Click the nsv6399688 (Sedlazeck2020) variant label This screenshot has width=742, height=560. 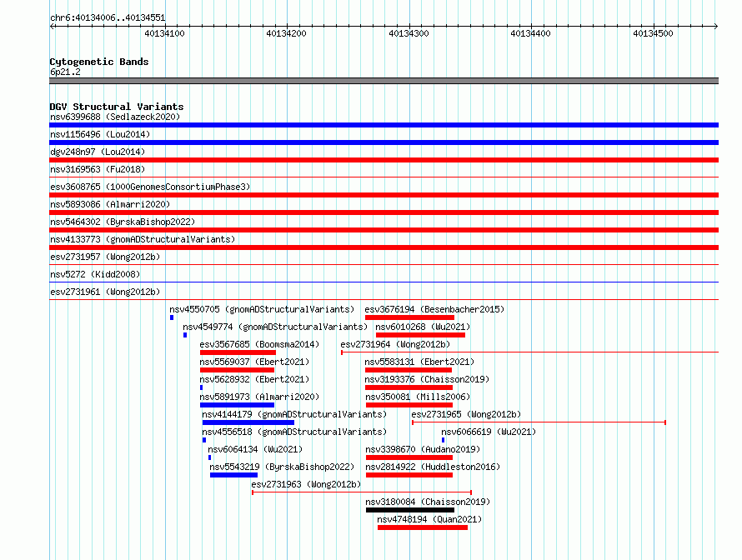tap(115, 117)
